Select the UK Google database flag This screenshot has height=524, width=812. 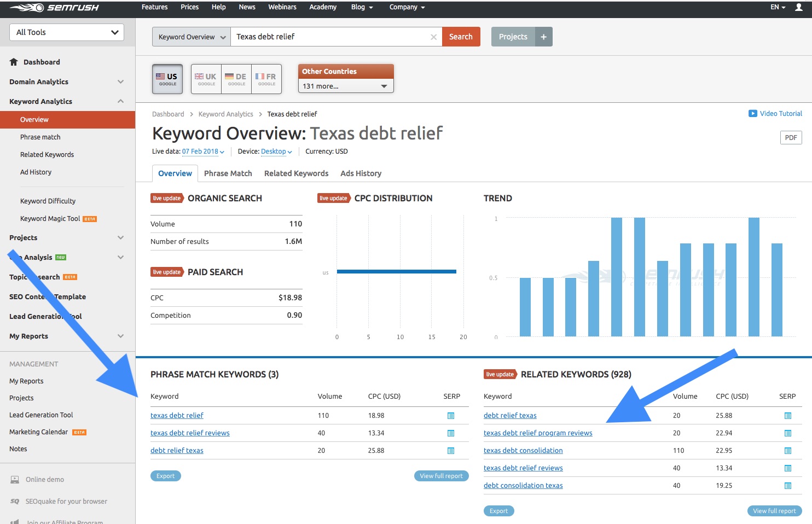click(x=206, y=79)
